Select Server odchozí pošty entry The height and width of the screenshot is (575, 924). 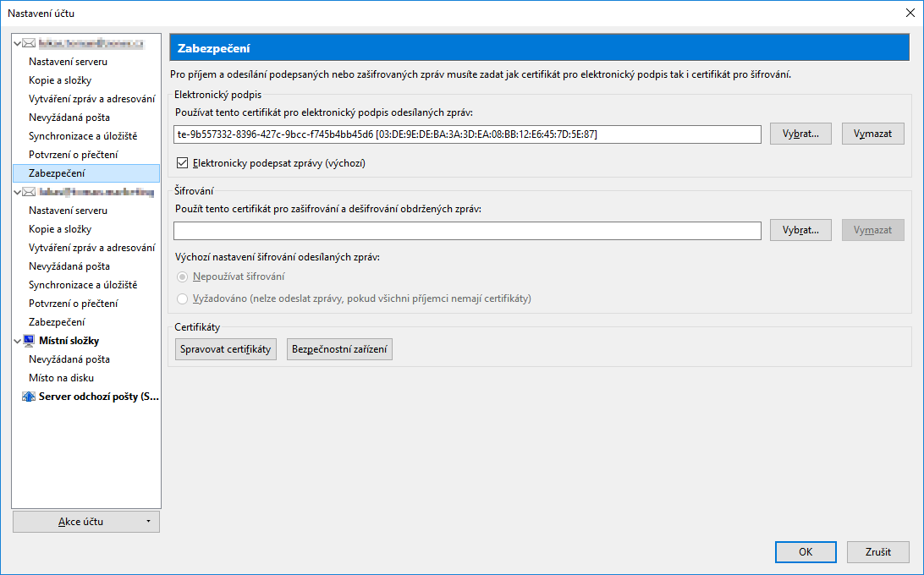[x=99, y=397]
